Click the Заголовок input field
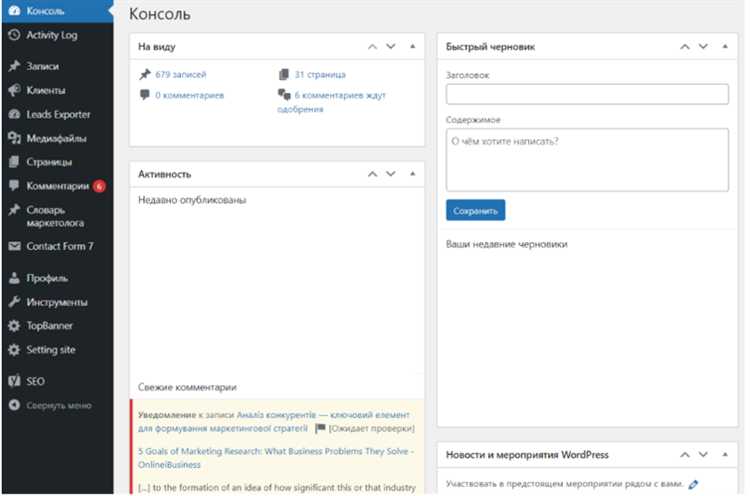750x496 pixels. (587, 94)
